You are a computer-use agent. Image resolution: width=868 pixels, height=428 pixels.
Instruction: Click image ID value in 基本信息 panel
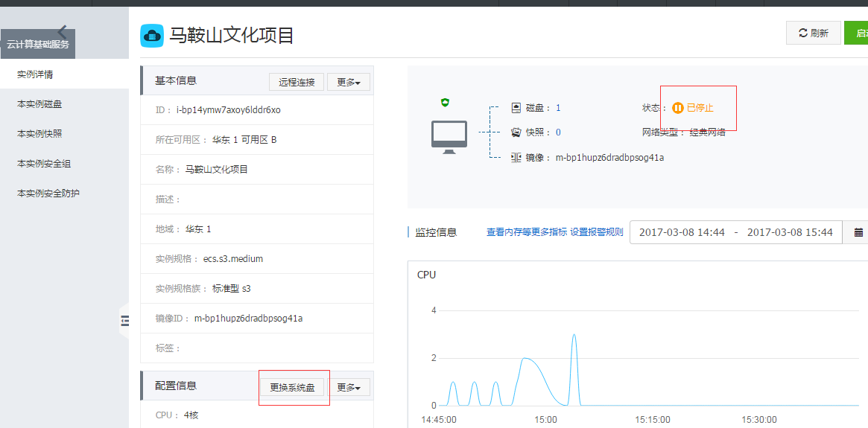249,318
